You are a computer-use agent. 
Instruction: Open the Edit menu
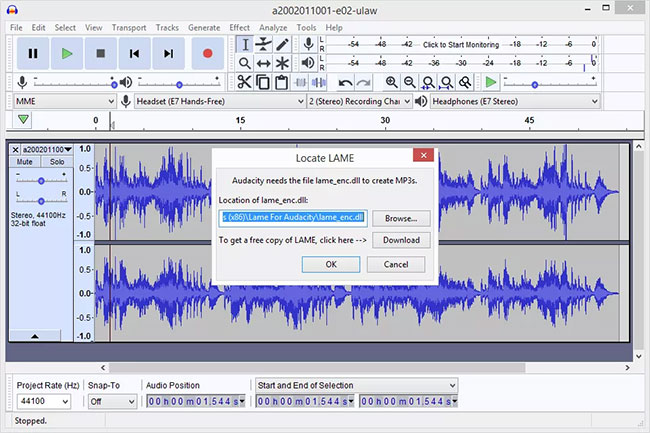[x=38, y=28]
